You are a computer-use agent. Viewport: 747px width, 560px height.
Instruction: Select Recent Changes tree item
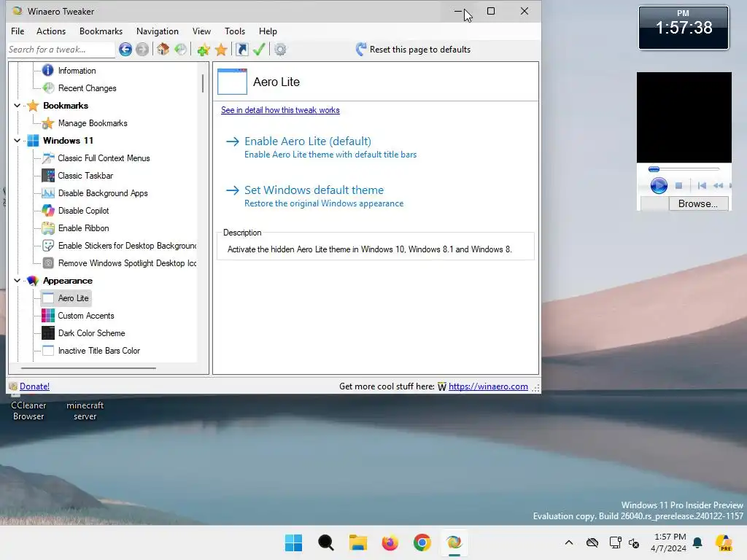click(x=88, y=88)
